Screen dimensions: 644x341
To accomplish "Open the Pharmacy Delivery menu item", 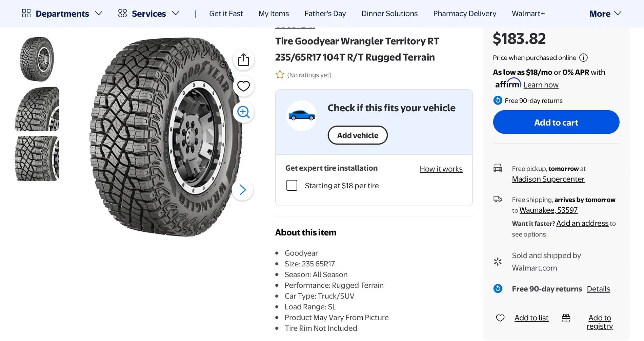I will [x=464, y=14].
